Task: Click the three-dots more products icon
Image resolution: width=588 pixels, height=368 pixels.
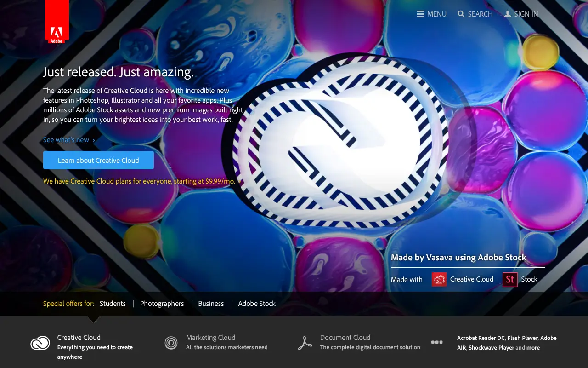Action: click(x=437, y=342)
